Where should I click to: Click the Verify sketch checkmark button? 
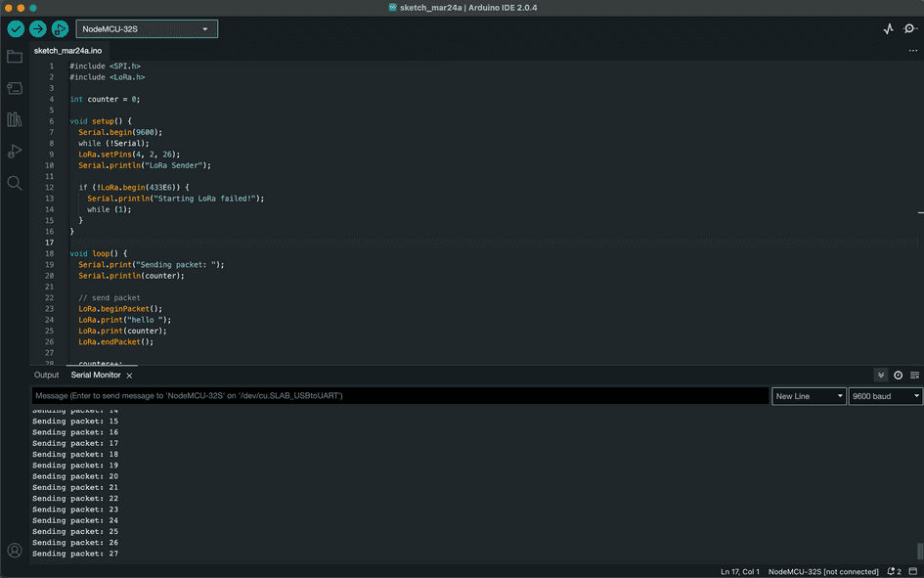[16, 28]
